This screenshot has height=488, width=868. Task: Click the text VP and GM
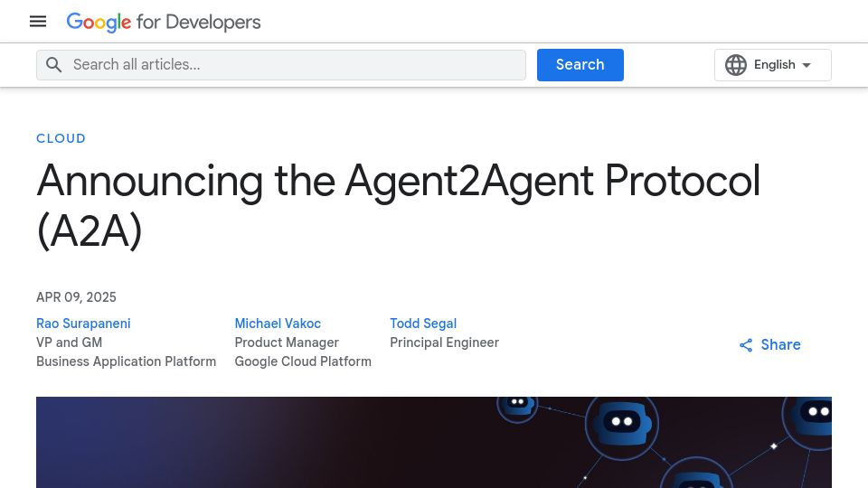(70, 343)
